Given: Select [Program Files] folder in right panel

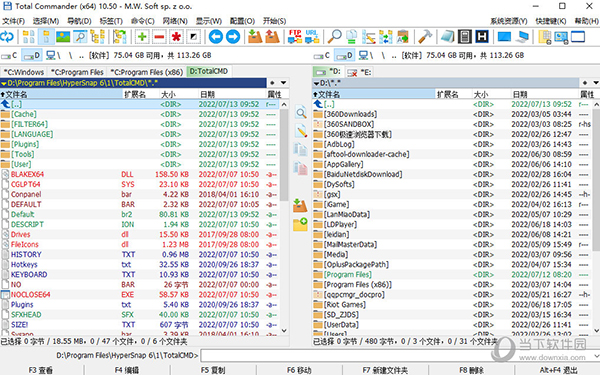Looking at the screenshot, I should [x=452, y=275].
